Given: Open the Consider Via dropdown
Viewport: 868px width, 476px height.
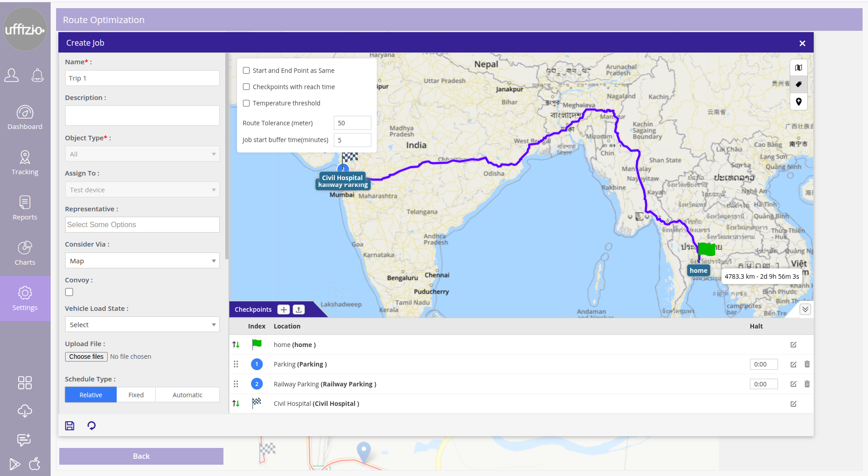Looking at the screenshot, I should 142,261.
